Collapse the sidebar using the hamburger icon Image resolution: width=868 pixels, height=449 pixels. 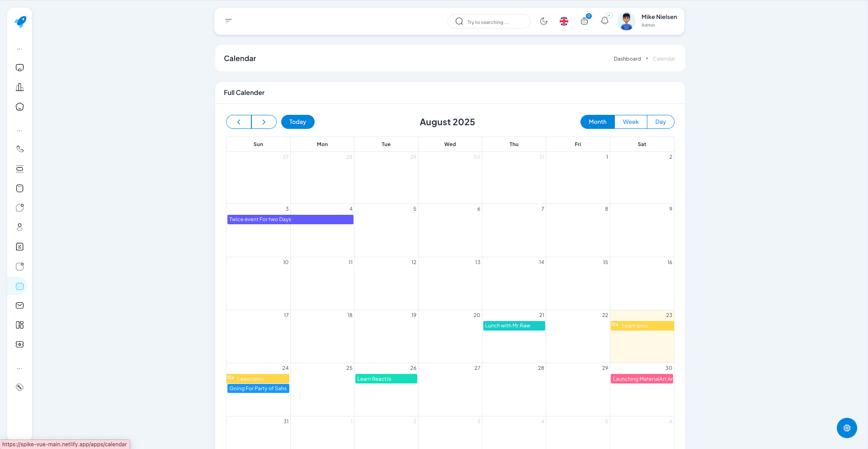pyautogui.click(x=228, y=20)
